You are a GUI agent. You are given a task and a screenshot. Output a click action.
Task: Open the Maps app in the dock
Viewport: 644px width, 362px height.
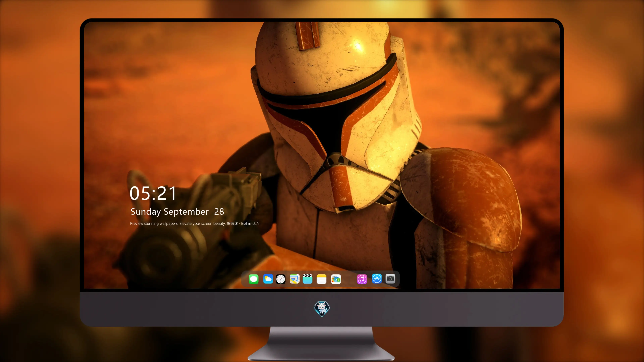click(x=294, y=279)
